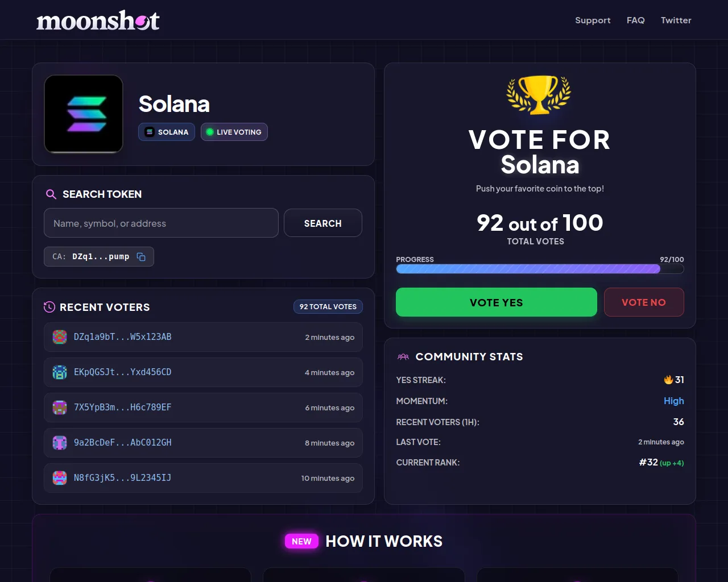Copy the contract address DZq1...pump

(141, 257)
